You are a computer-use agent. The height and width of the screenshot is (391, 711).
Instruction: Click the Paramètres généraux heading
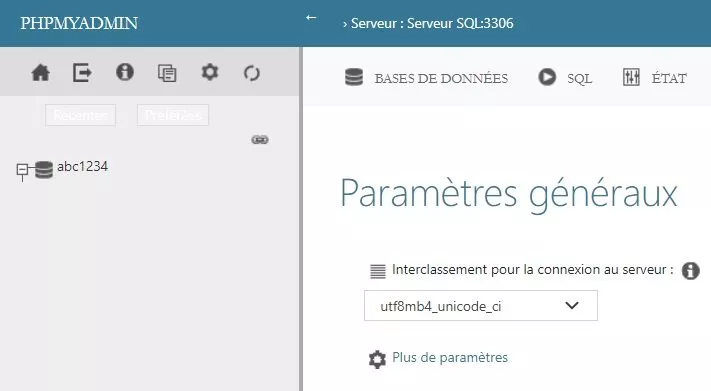(508, 194)
